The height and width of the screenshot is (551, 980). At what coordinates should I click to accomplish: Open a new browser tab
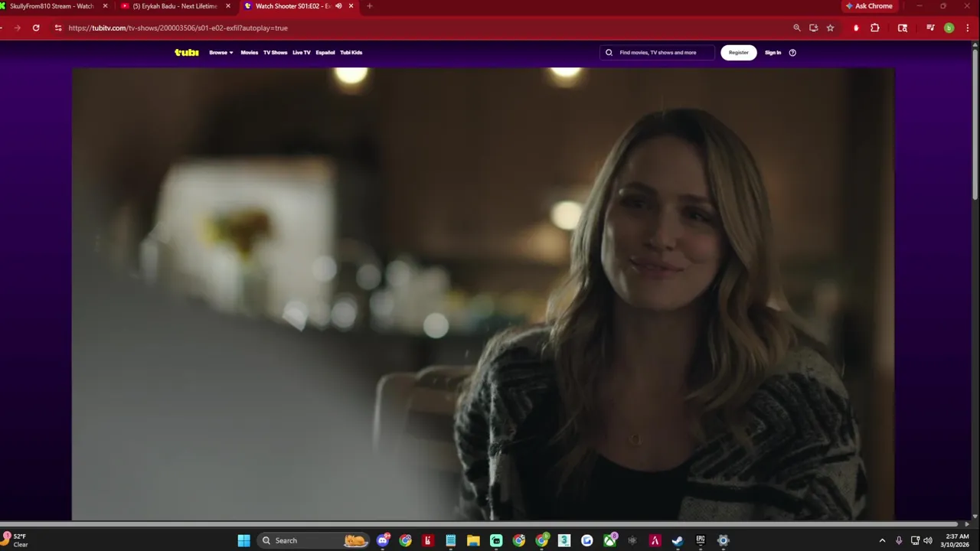coord(370,6)
